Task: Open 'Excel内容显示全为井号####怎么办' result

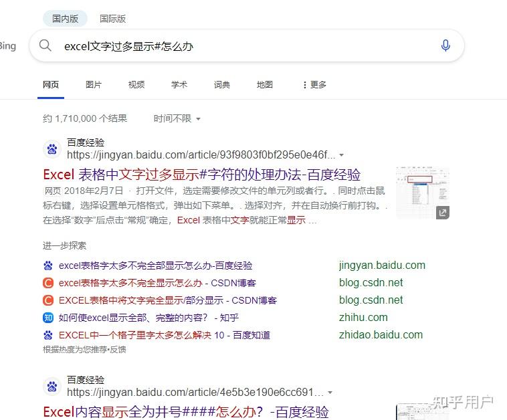Action: click(186, 412)
